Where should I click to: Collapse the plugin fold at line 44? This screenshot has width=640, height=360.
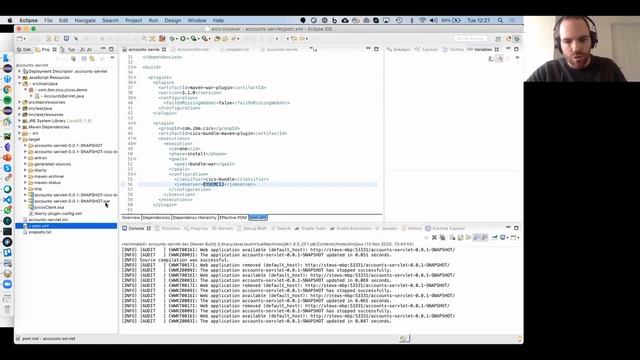(134, 123)
